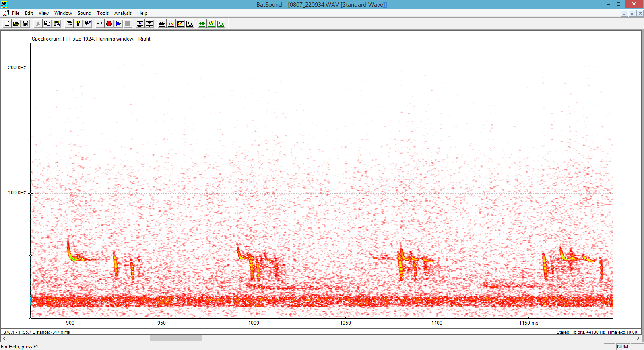Play the sound with the blue play button

tap(118, 24)
